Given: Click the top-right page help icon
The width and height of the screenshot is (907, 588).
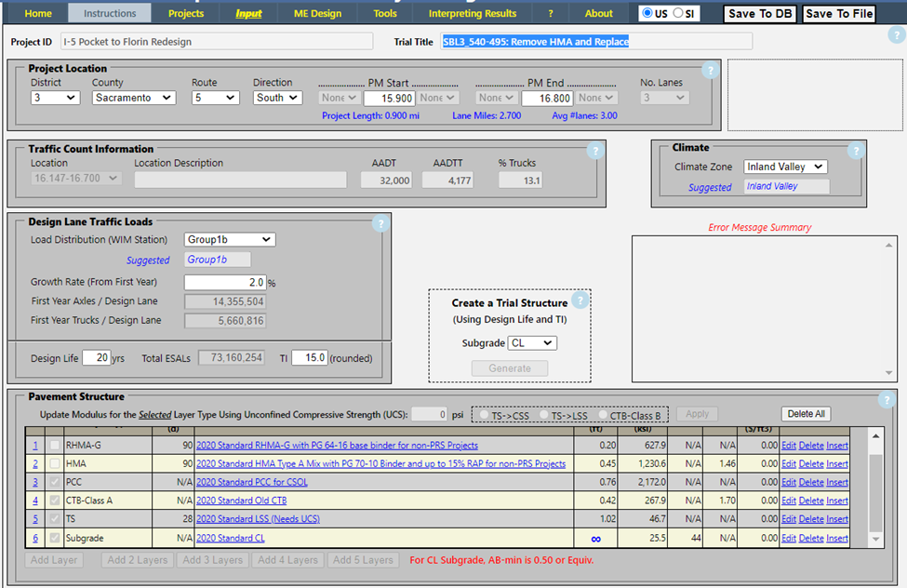Looking at the screenshot, I should 895,35.
